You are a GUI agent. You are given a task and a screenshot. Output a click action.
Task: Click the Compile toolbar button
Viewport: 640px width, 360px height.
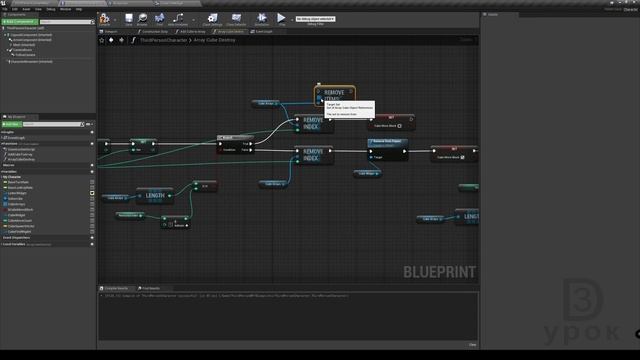point(104,19)
